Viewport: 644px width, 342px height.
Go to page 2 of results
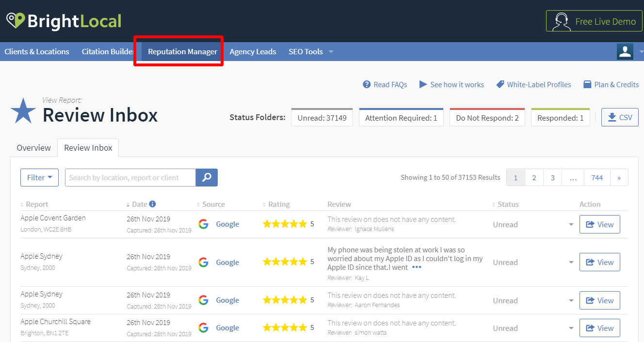tap(534, 177)
